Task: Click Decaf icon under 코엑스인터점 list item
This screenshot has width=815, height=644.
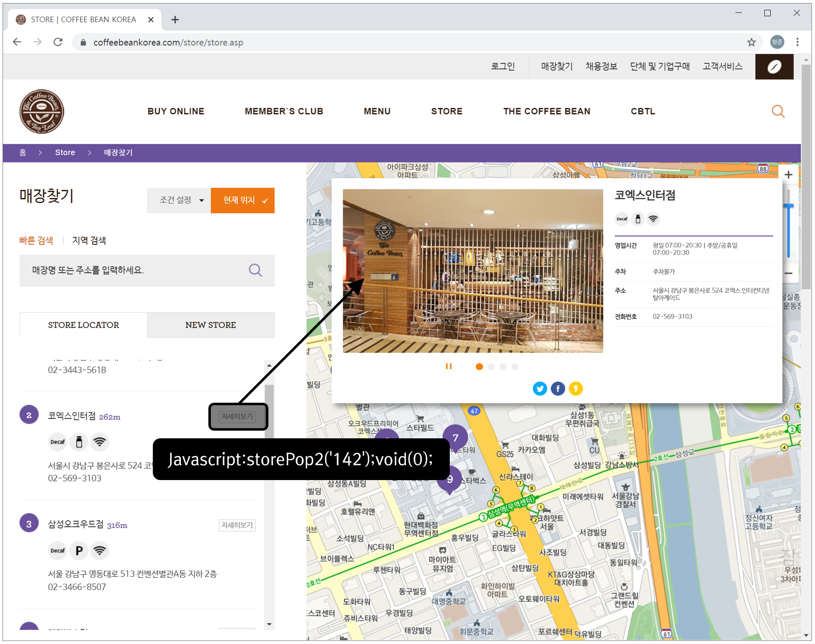Action: (58, 442)
